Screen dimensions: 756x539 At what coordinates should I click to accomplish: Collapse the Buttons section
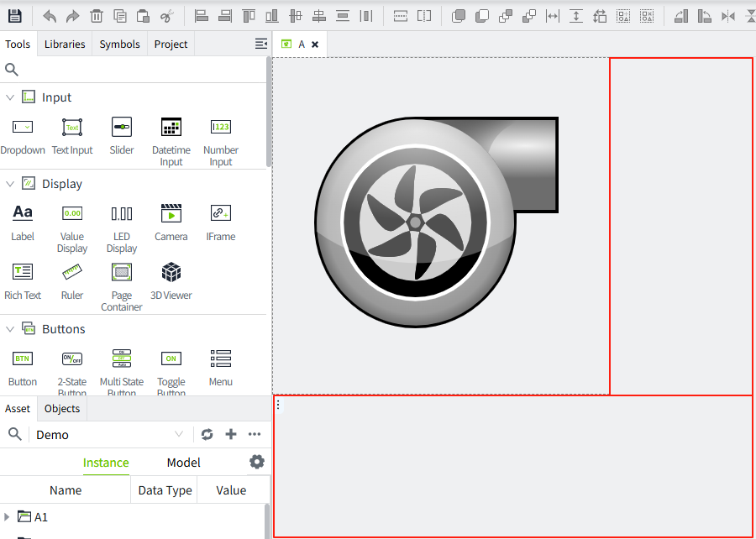click(x=10, y=329)
